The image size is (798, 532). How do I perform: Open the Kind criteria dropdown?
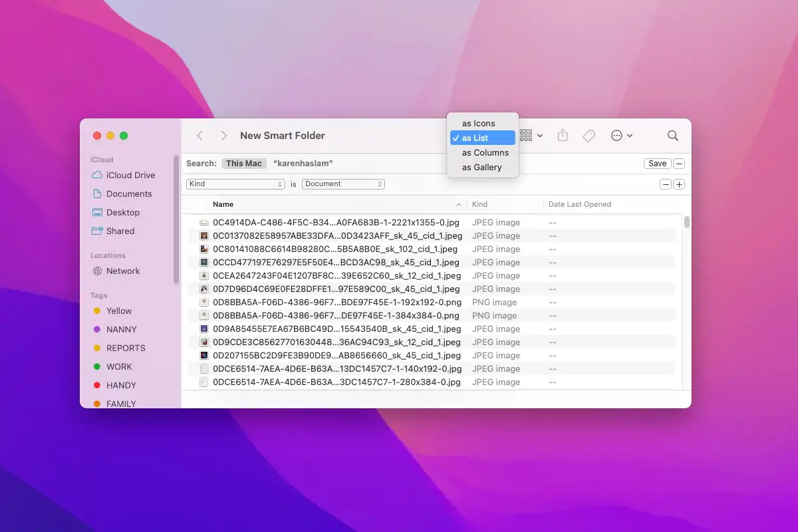point(235,184)
